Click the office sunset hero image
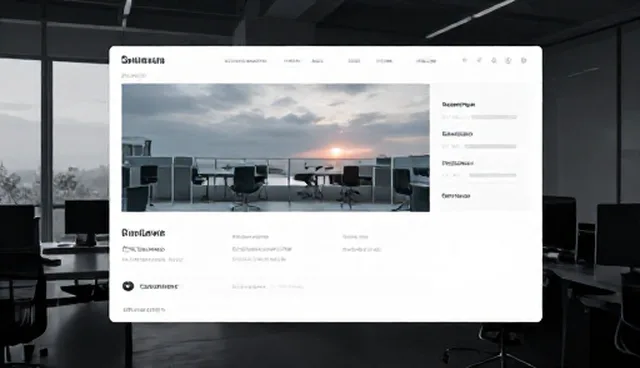The width and height of the screenshot is (640, 368). (276, 148)
